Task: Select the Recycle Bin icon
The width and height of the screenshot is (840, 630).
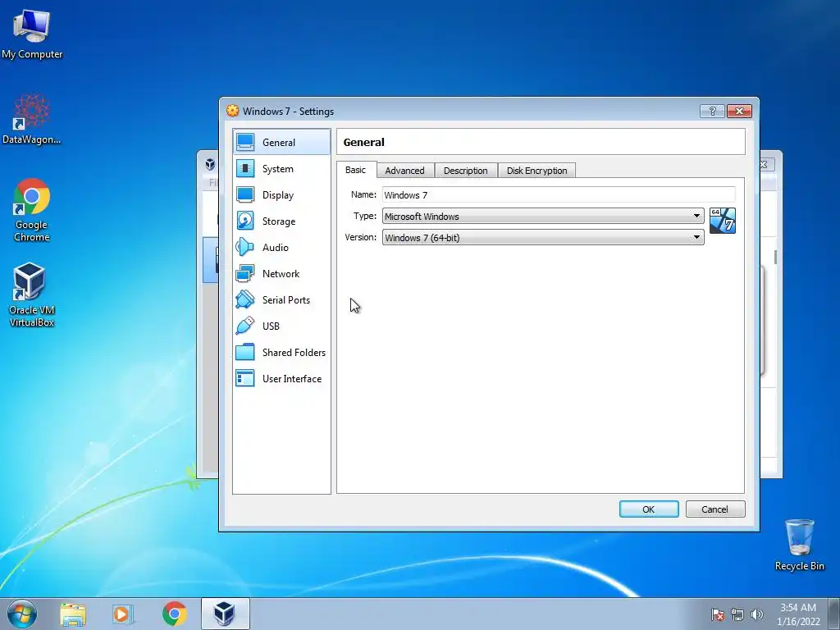Action: point(799,545)
